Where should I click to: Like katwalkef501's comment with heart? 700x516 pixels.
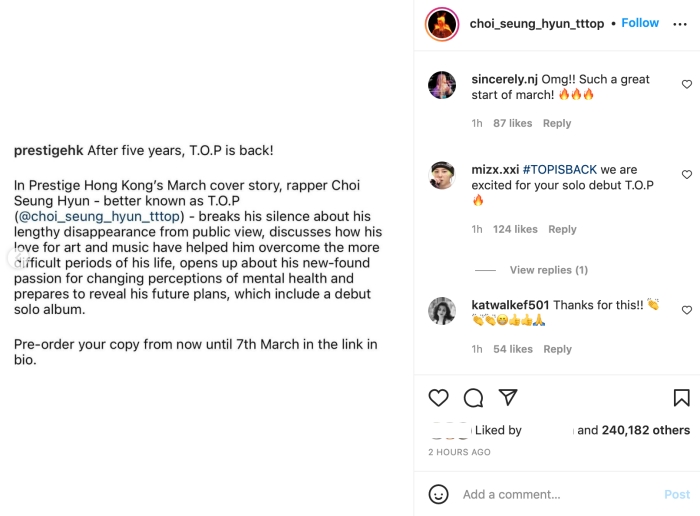click(686, 311)
